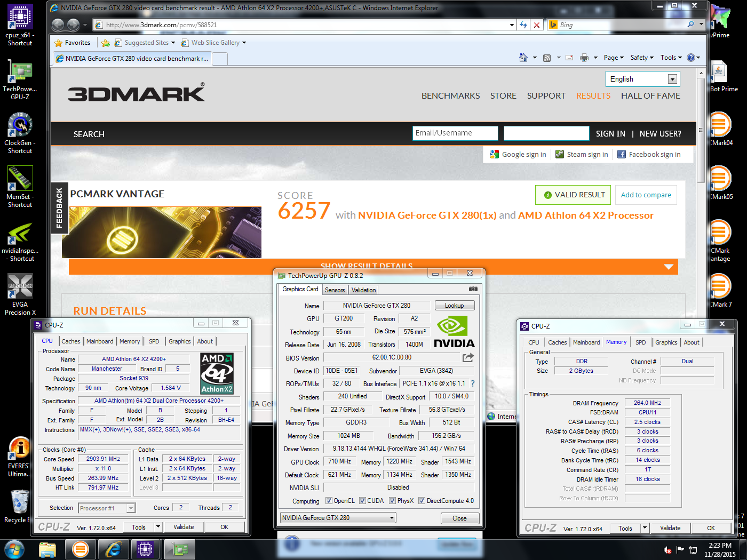Open the IE Tools menu dropdown
Viewport: 747px width, 560px height.
click(x=671, y=58)
